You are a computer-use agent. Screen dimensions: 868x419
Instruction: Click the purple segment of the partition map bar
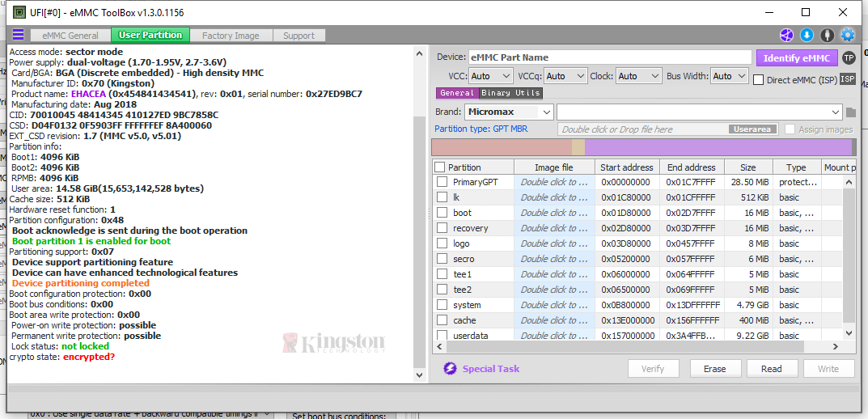718,147
